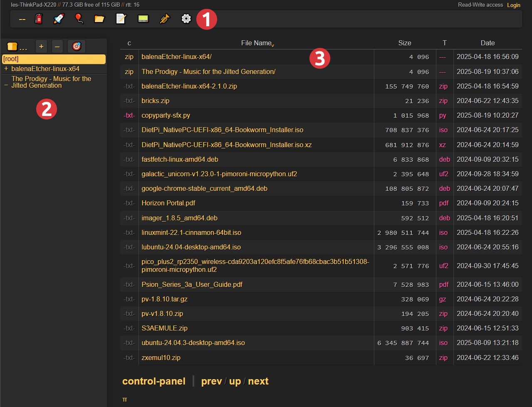Click the '--' close-submenu toolbar item
The height and width of the screenshot is (407, 532).
(22, 19)
